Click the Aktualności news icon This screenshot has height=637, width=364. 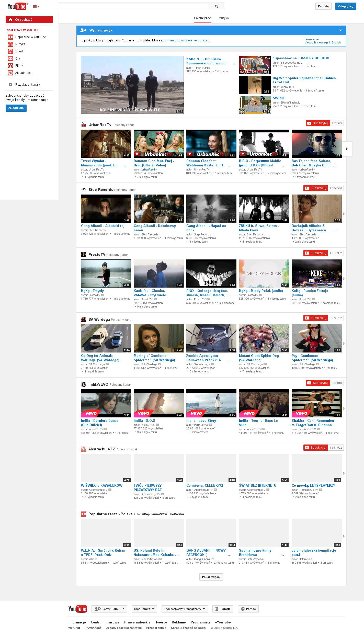coord(10,73)
